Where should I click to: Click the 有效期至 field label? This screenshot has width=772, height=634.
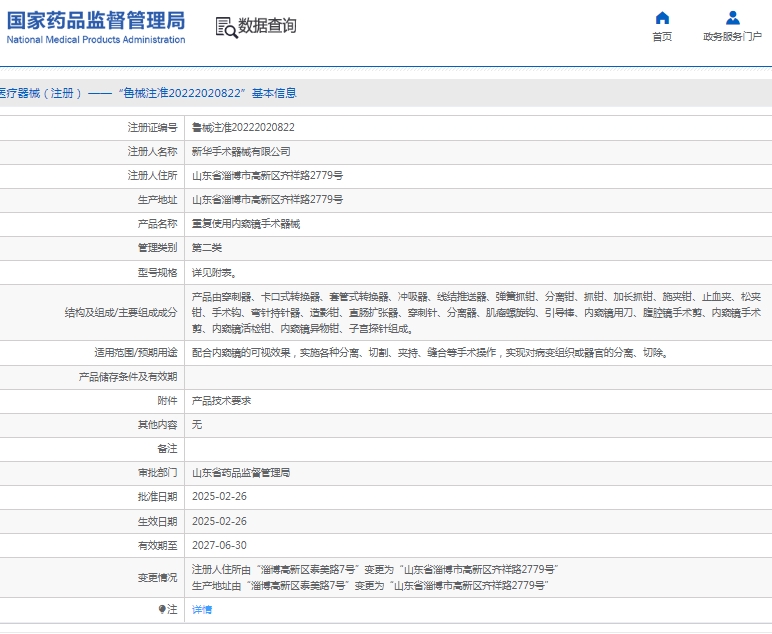[158, 545]
